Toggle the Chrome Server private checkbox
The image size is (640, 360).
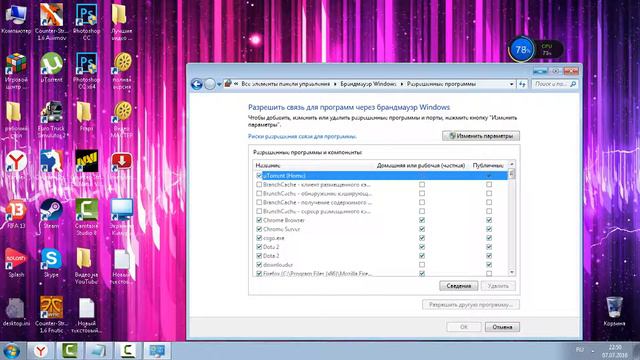422,229
